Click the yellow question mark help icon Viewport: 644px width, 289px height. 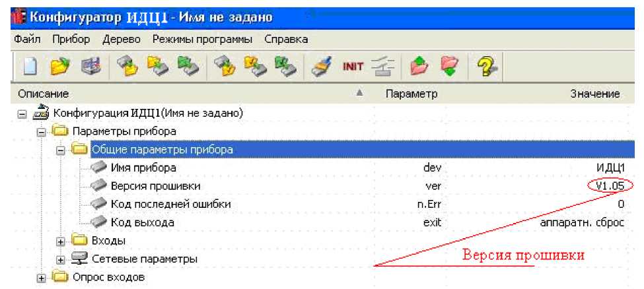coord(487,67)
